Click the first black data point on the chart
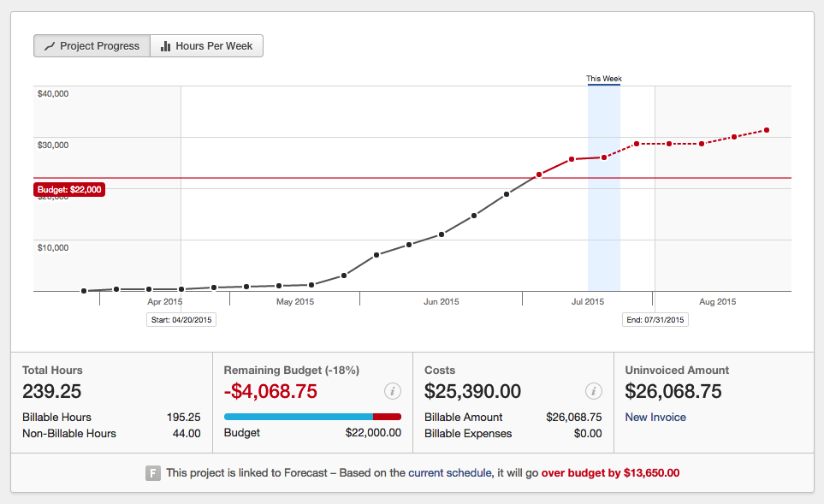 click(84, 291)
